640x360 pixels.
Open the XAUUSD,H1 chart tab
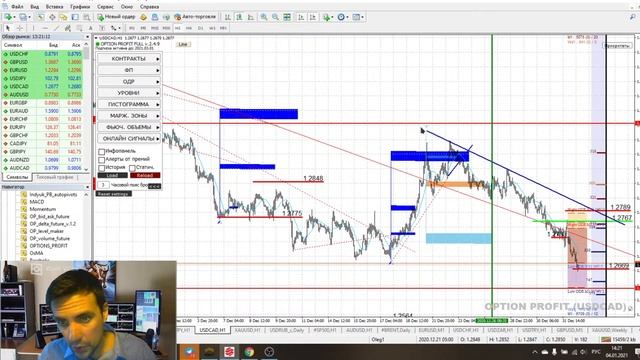click(248, 330)
